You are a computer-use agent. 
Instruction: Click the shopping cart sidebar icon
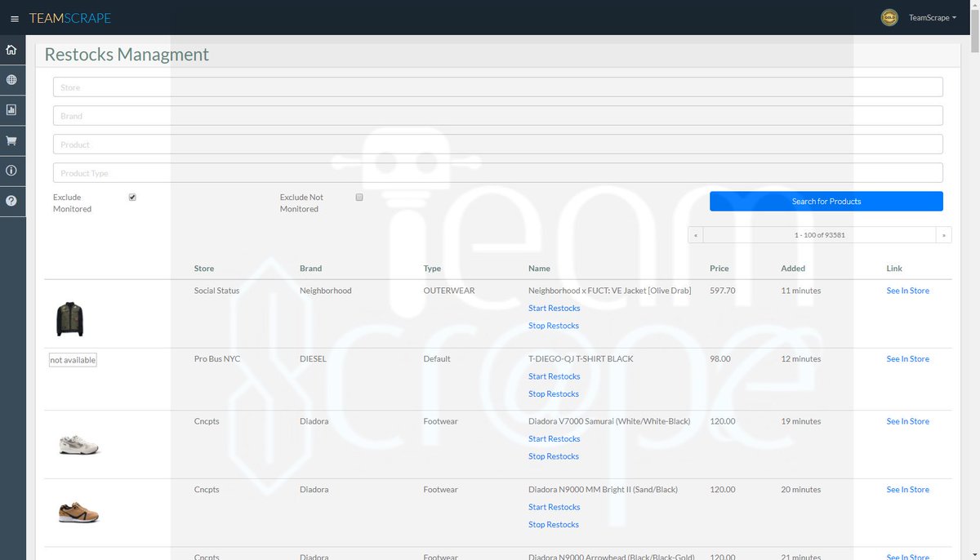point(11,140)
